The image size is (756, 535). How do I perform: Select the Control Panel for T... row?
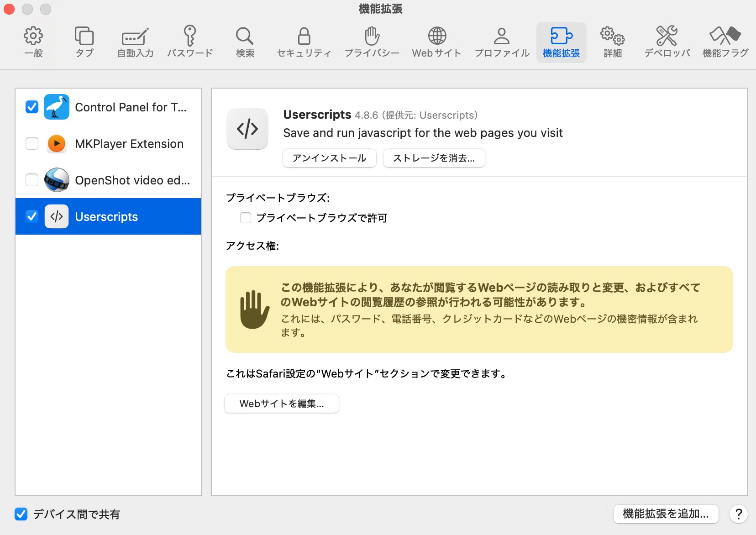[x=108, y=107]
